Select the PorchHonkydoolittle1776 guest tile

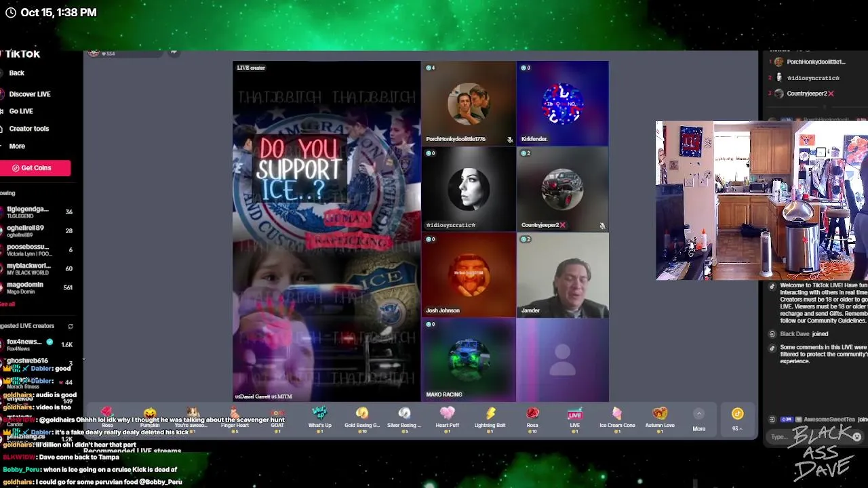[x=468, y=103]
